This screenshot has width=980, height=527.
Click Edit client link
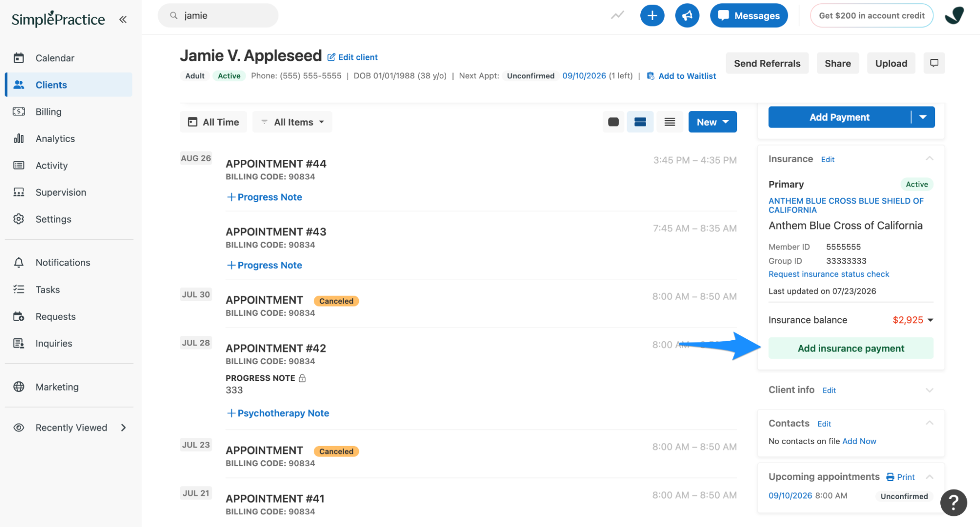pos(352,57)
